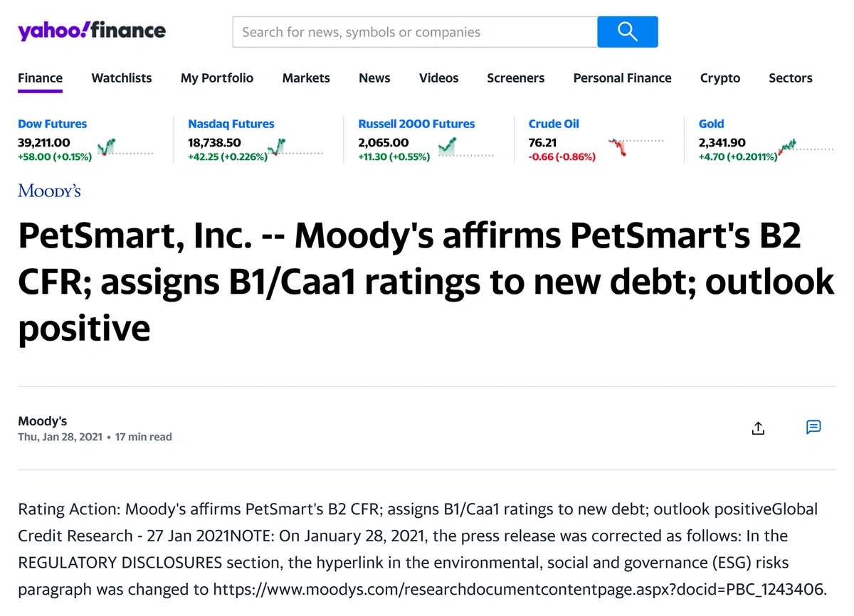
Task: Click the blue magnifier search button
Action: 627,32
